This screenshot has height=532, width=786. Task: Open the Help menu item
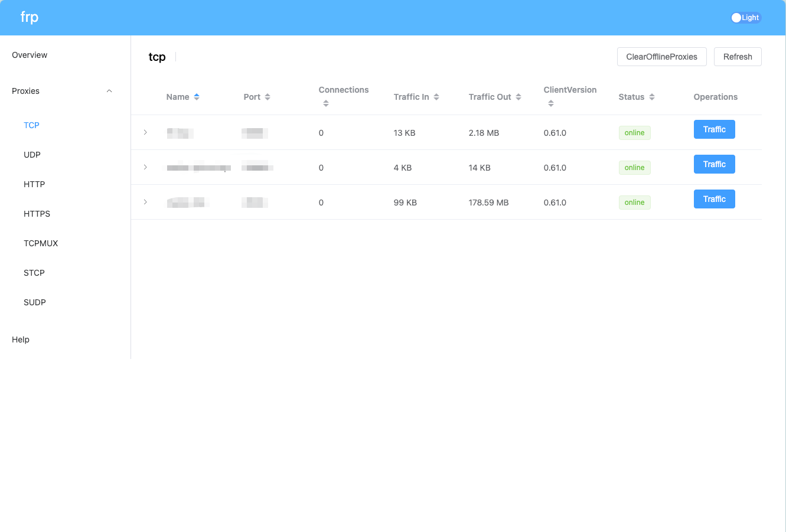[21, 340]
